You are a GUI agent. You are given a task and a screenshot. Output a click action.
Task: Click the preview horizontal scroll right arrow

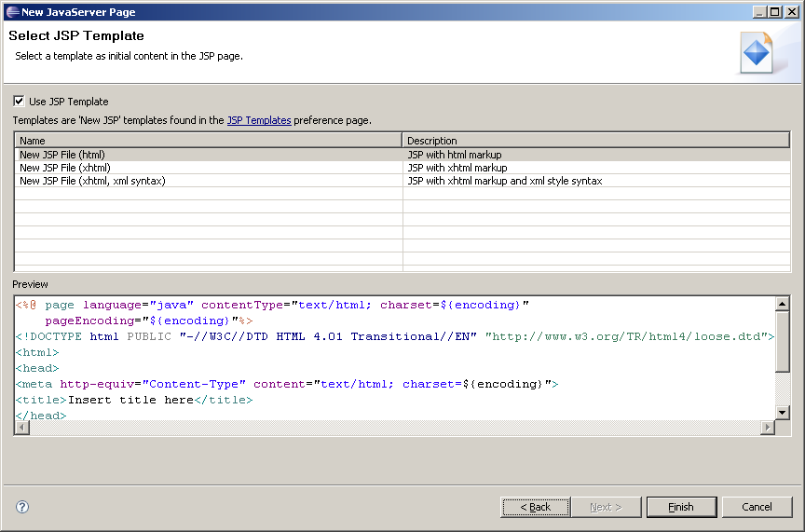click(x=768, y=428)
